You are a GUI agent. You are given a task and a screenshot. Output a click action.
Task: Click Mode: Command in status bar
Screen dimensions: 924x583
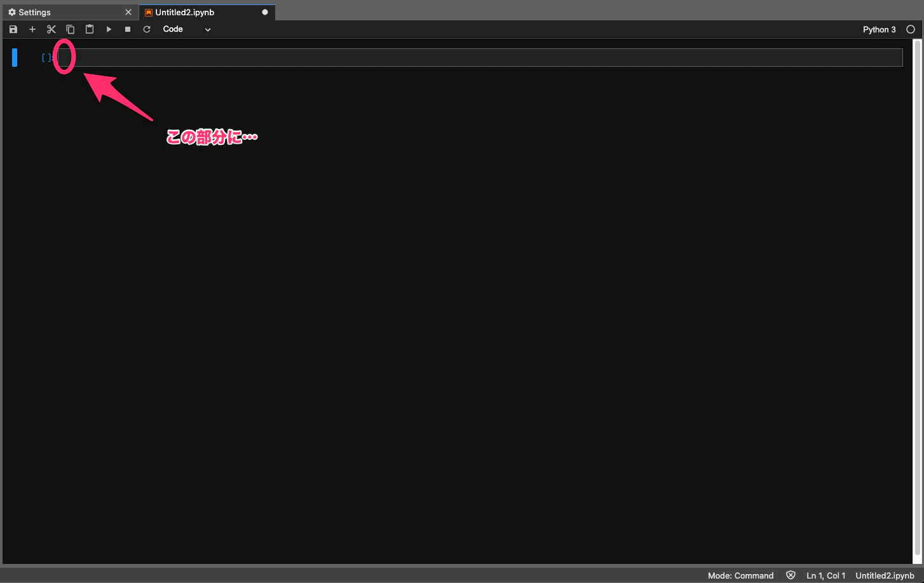[741, 575]
